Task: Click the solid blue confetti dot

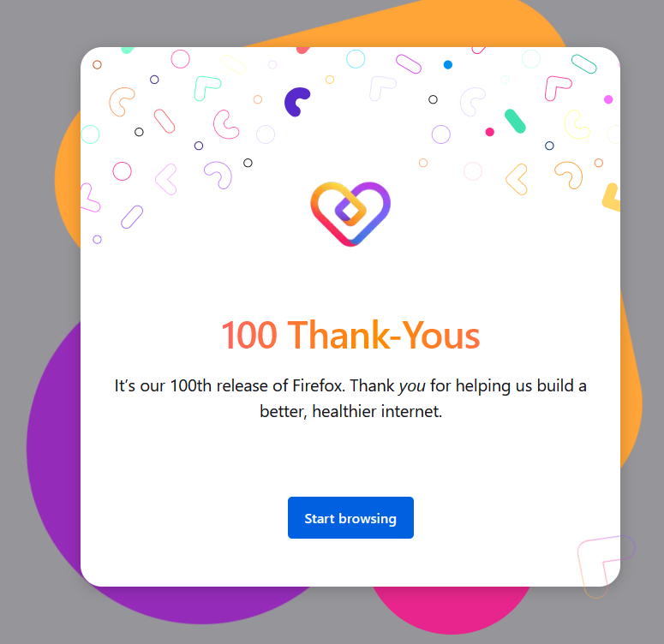Action: point(447,65)
